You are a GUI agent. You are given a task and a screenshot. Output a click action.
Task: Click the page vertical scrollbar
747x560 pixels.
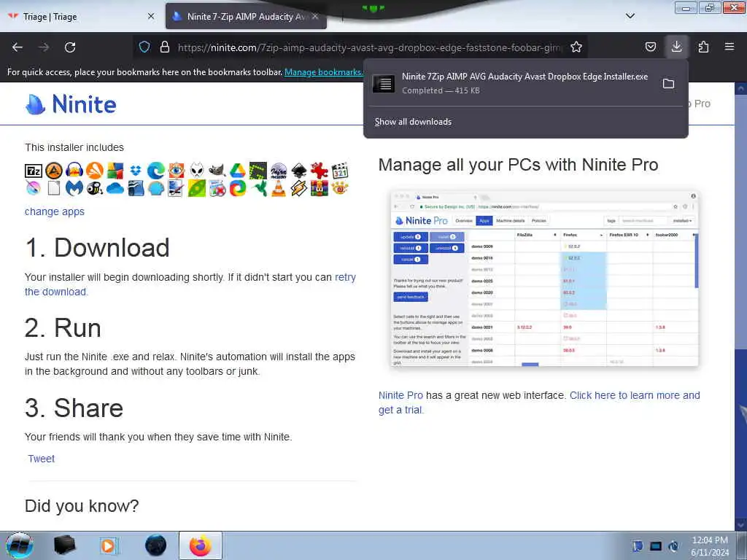(741, 307)
